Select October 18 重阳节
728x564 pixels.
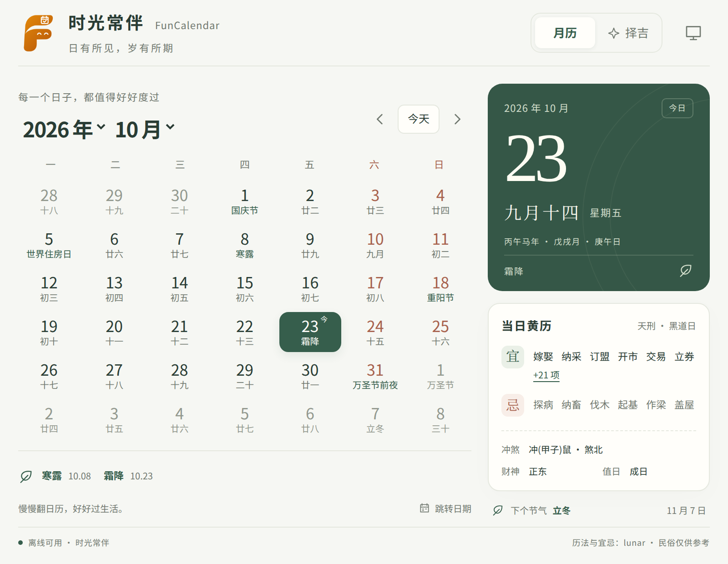[440, 288]
